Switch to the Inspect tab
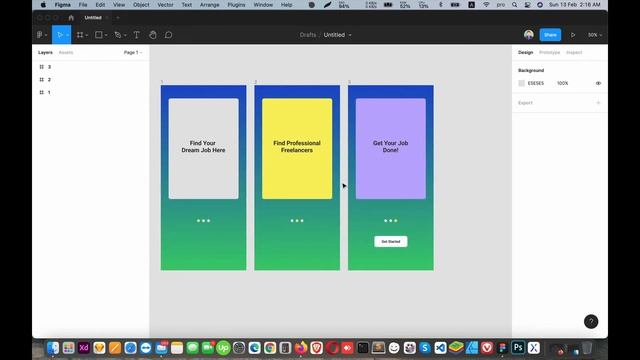 tap(574, 53)
